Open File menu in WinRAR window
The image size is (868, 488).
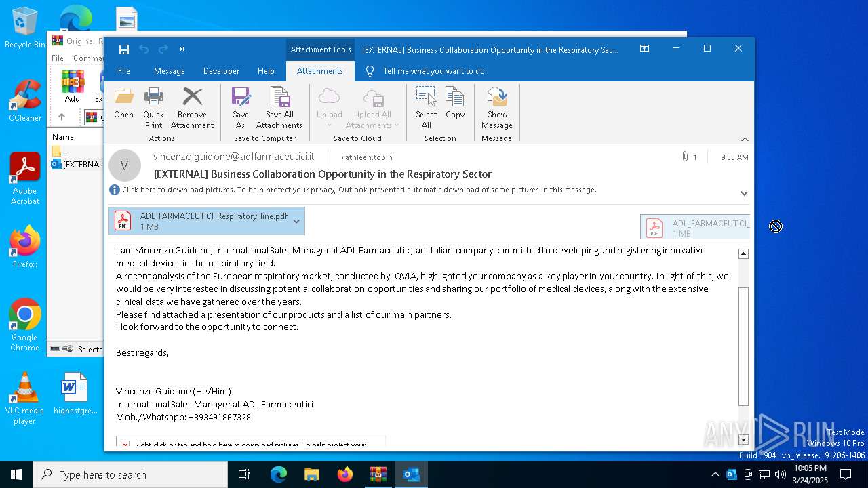[58, 58]
